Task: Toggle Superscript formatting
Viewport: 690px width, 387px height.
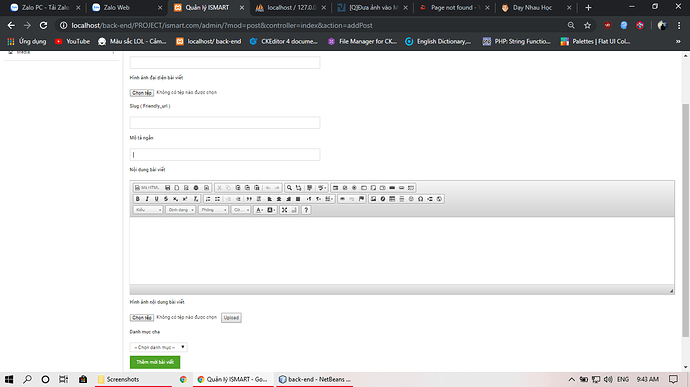Action: click(x=185, y=199)
